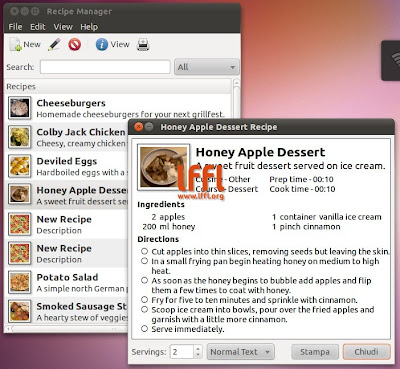Check the 'Cut apples into thin slices' step
Screen dimensions: 400x369
click(144, 251)
